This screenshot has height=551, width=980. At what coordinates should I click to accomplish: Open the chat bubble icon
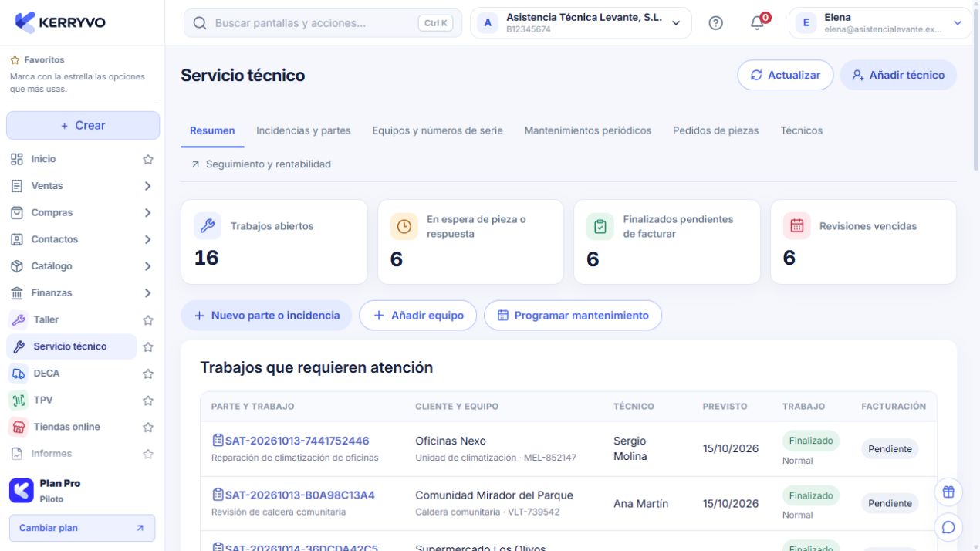coord(948,528)
